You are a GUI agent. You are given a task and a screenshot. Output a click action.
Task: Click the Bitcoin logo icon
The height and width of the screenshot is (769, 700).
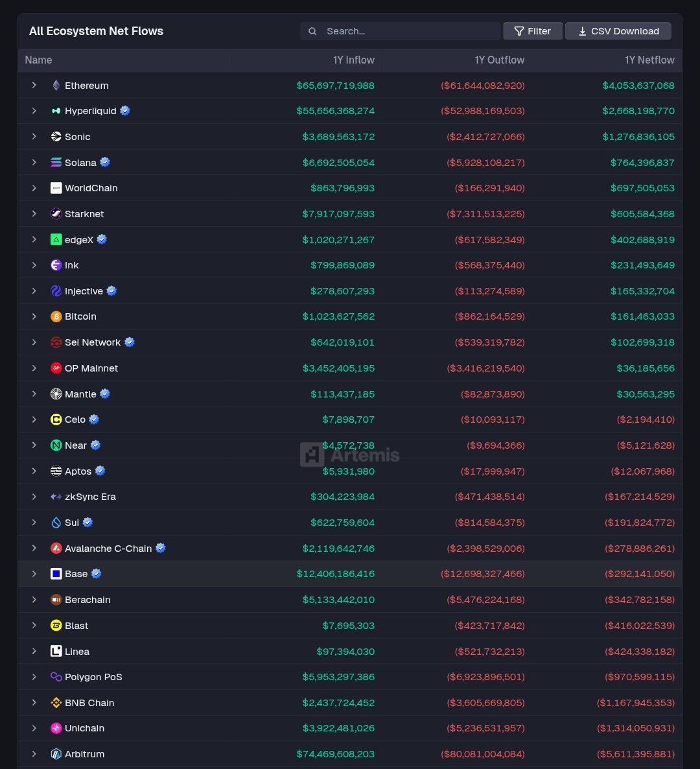(56, 316)
